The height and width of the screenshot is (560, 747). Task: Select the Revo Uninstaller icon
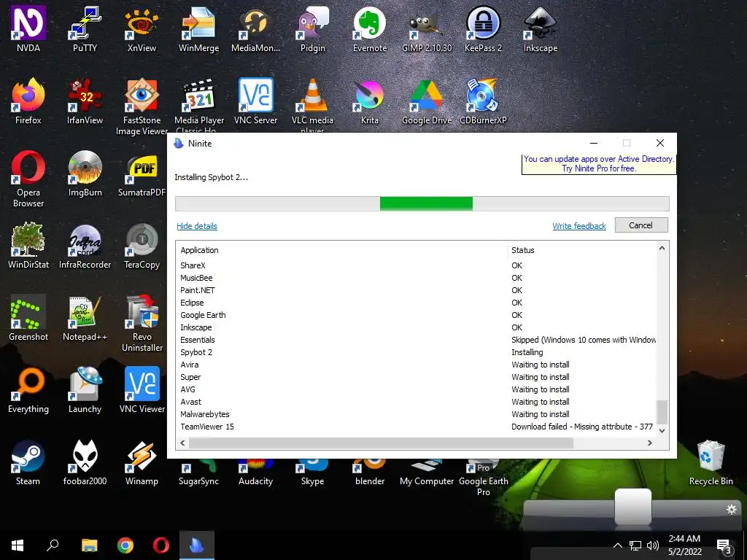coord(142,323)
